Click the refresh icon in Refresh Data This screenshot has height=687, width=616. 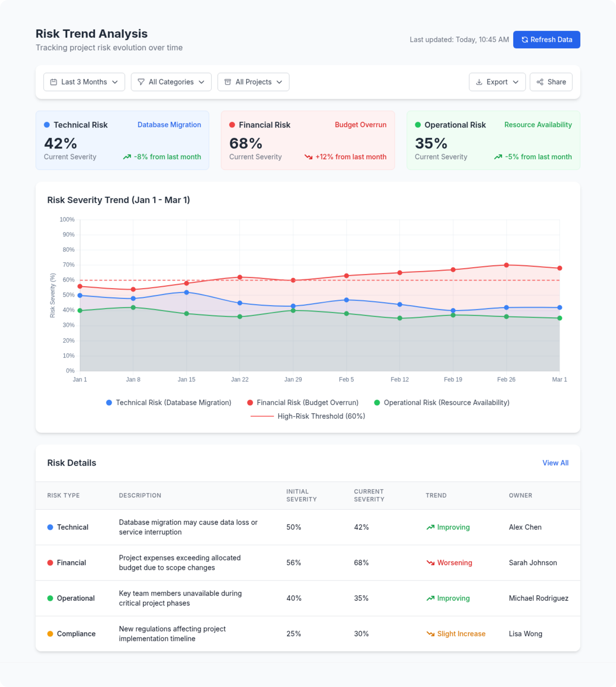525,40
